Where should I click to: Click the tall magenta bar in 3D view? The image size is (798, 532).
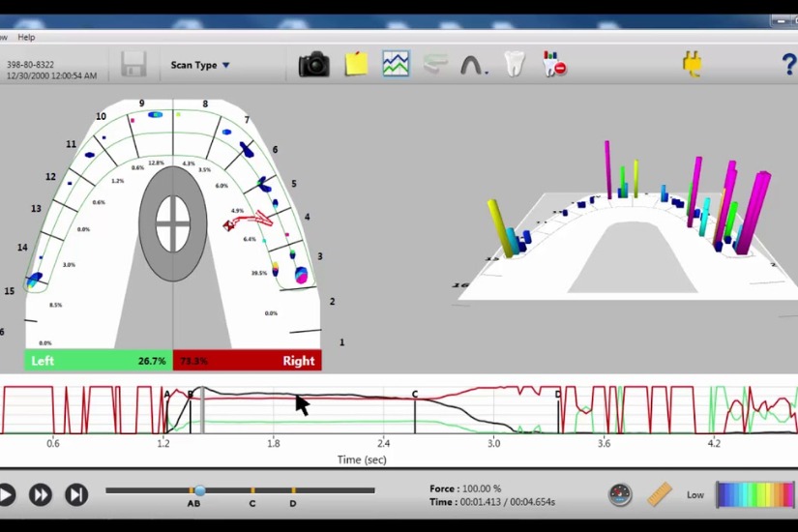(607, 169)
